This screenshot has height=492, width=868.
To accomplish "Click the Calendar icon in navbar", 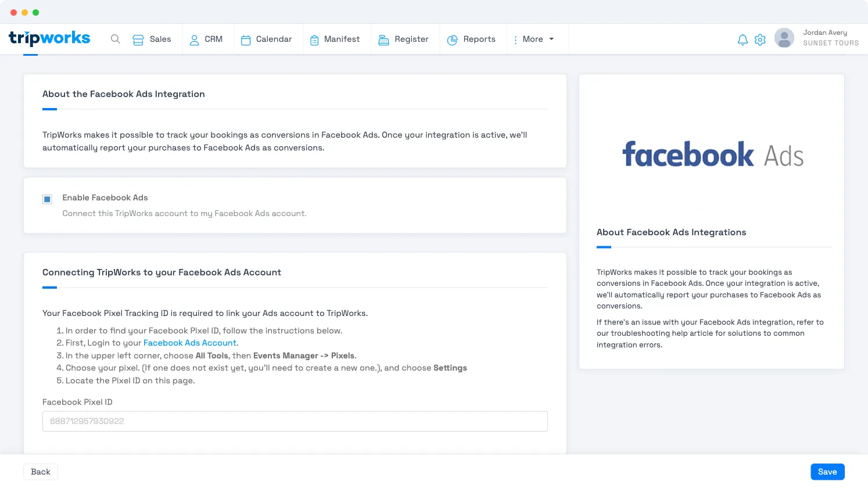I will [246, 39].
